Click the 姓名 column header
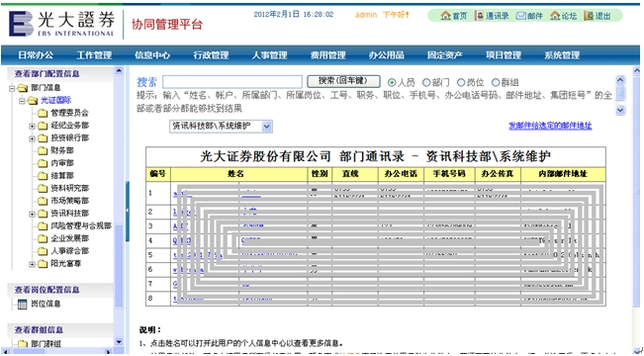 coord(239,174)
